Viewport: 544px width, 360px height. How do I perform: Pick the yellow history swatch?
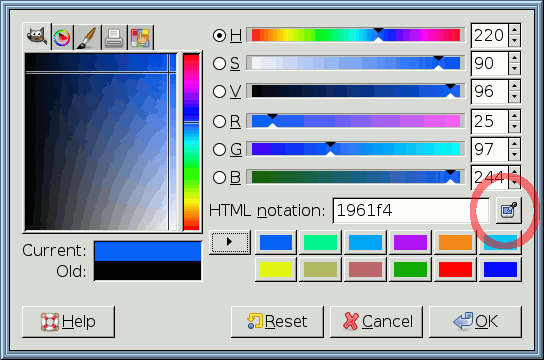(x=276, y=269)
